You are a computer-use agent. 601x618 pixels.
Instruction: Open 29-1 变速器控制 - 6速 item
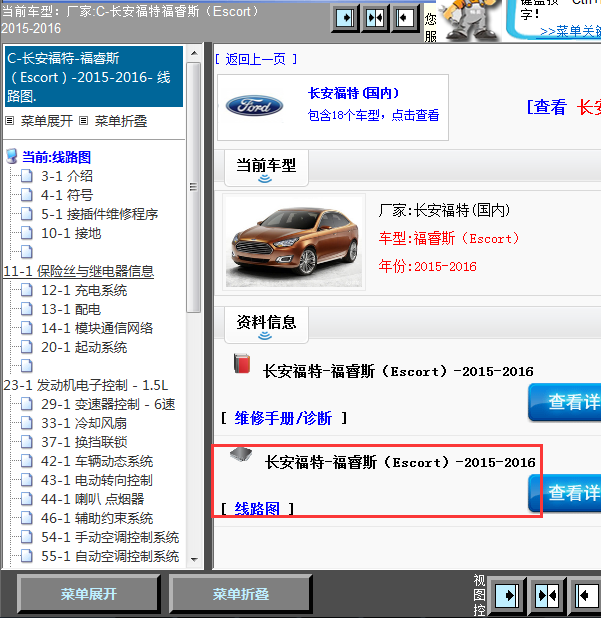(x=108, y=404)
